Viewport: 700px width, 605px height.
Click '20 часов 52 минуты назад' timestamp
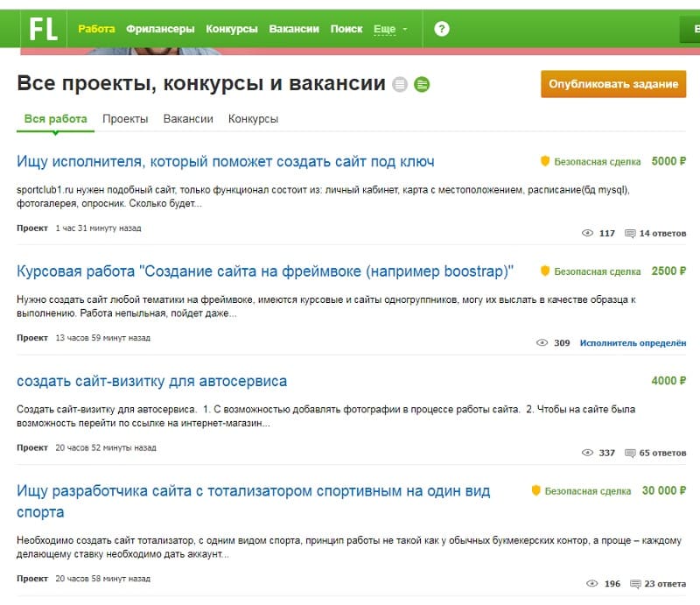(106, 447)
